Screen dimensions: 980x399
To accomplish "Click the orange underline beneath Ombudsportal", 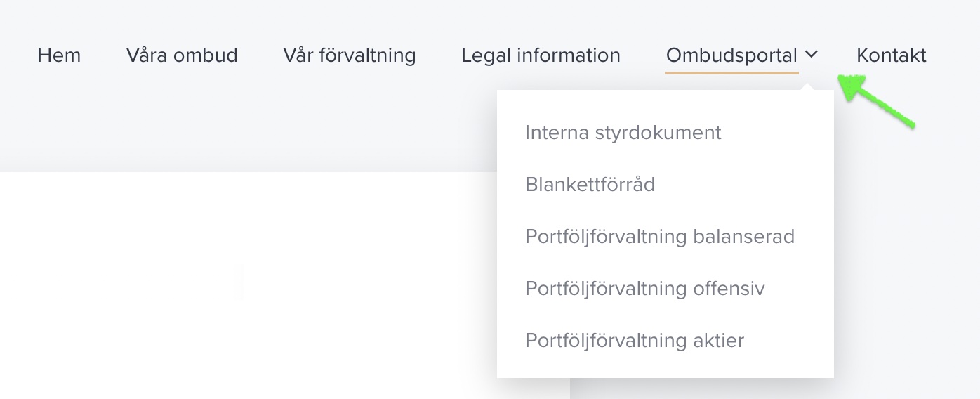I will (x=731, y=72).
